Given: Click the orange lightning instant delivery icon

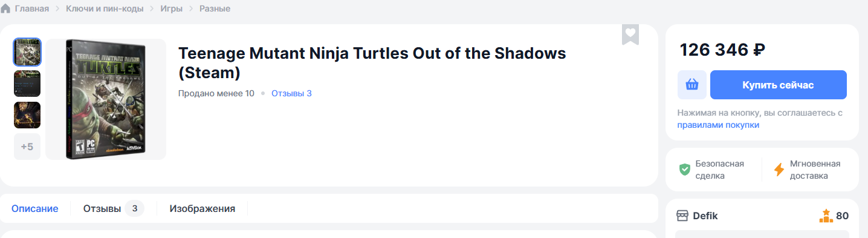Looking at the screenshot, I should [779, 170].
